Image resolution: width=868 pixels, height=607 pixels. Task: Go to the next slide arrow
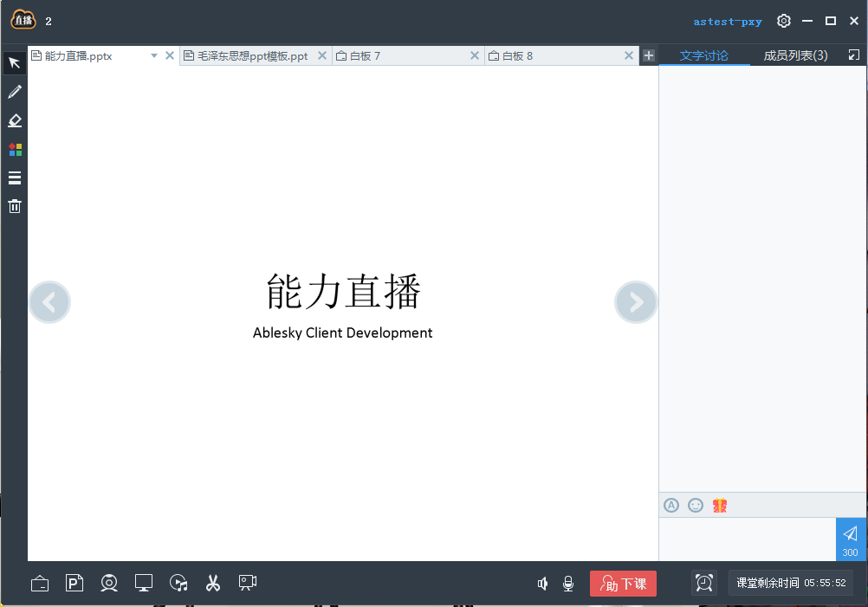636,302
